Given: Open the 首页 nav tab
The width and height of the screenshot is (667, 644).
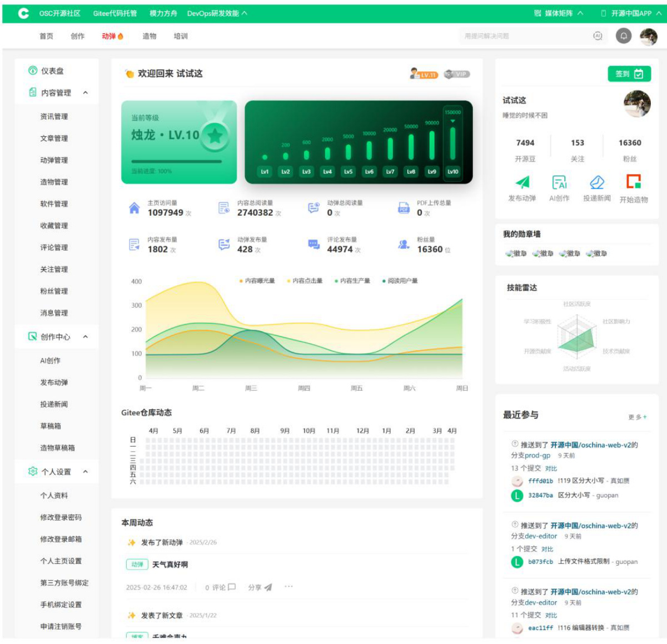Looking at the screenshot, I should click(x=46, y=36).
